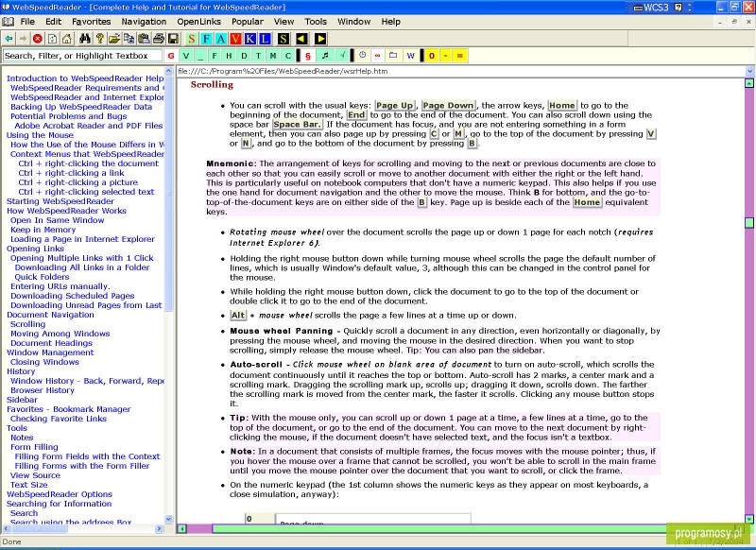
Task: Open 'Using the Mouse' sidebar link
Action: pyautogui.click(x=40, y=135)
